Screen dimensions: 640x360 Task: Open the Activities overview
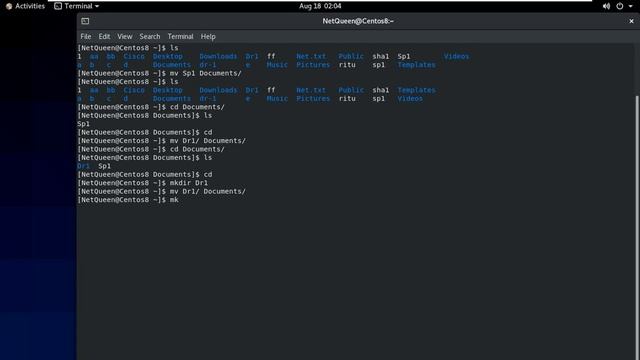25,6
